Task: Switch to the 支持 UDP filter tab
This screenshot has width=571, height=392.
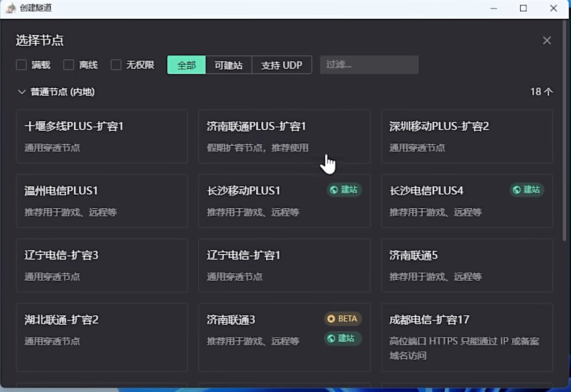Action: 282,65
